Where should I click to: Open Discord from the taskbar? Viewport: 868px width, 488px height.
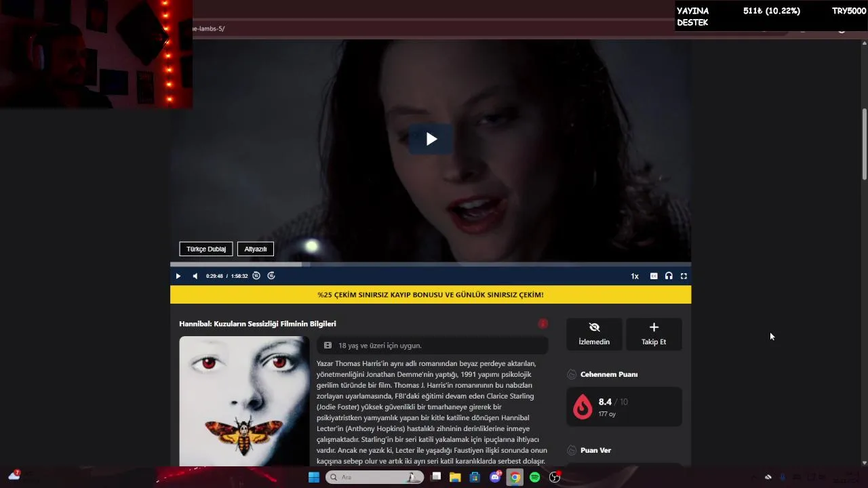click(495, 477)
